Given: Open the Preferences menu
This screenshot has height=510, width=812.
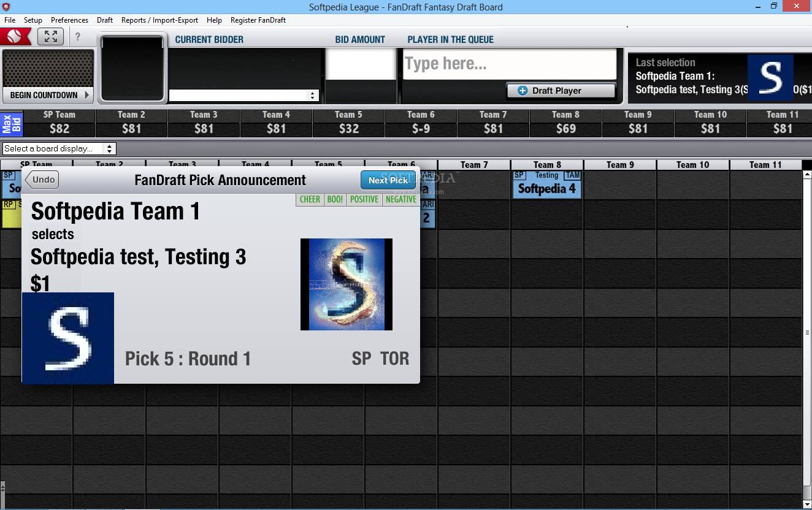Looking at the screenshot, I should pos(69,20).
